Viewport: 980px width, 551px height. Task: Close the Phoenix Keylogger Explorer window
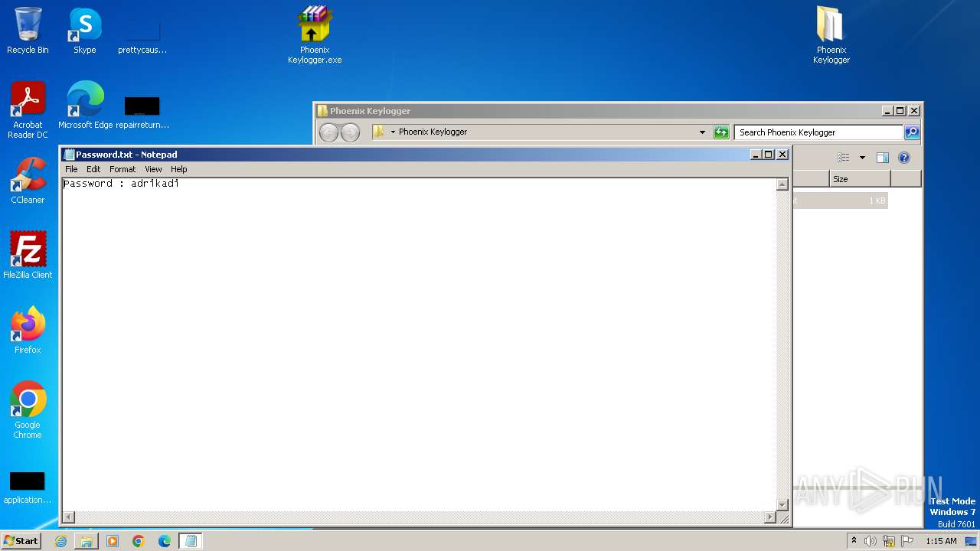(x=913, y=111)
